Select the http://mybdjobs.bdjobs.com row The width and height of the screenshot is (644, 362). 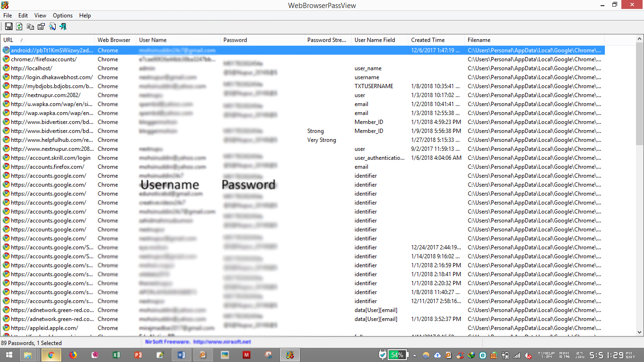pyautogui.click(x=303, y=86)
